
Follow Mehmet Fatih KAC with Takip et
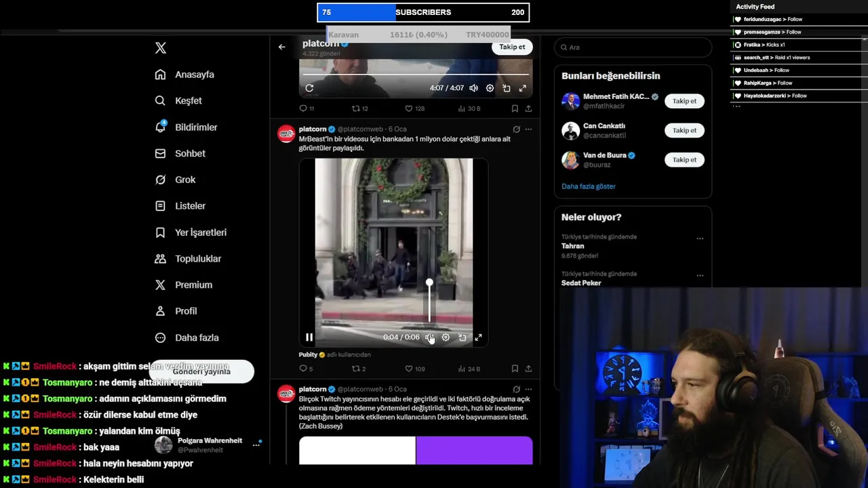(684, 101)
